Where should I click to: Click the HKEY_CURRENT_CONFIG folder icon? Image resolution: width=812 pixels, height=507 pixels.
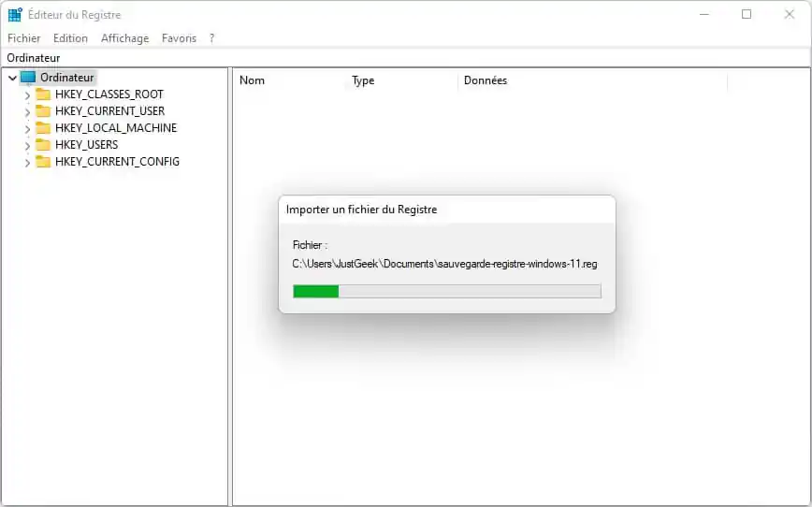[43, 162]
